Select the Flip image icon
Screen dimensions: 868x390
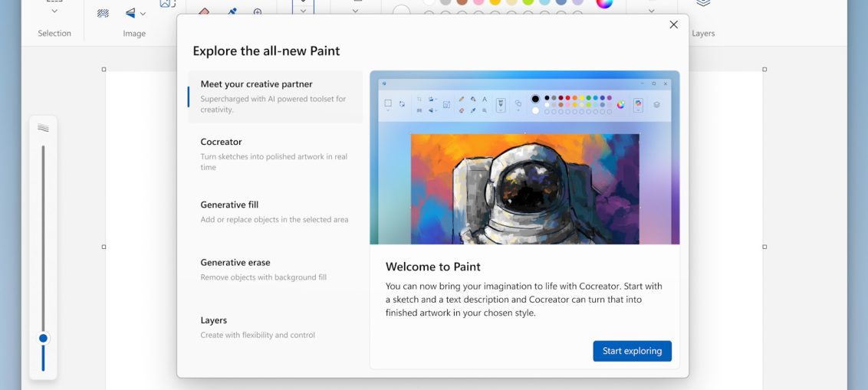click(x=130, y=13)
